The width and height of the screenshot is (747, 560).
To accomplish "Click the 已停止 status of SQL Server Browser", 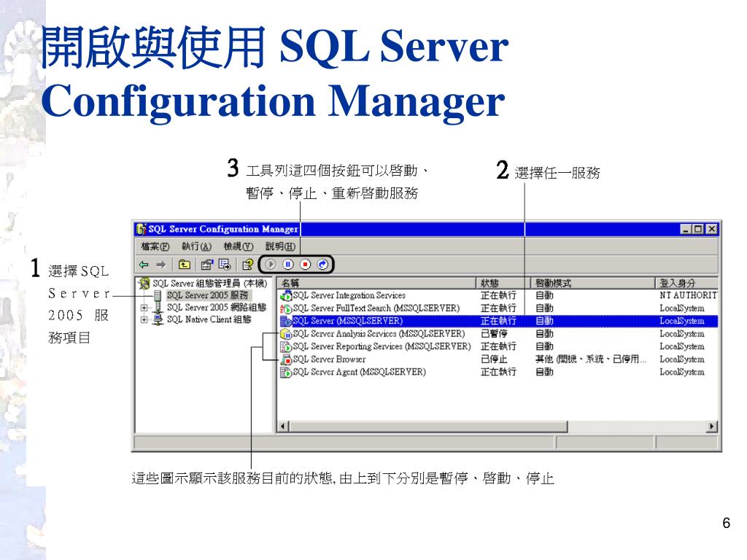I will point(494,359).
